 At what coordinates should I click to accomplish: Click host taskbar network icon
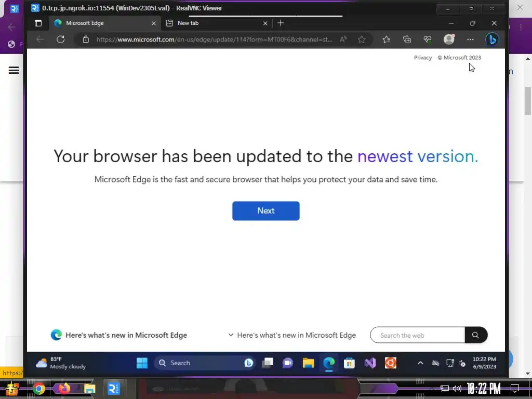[445, 389]
